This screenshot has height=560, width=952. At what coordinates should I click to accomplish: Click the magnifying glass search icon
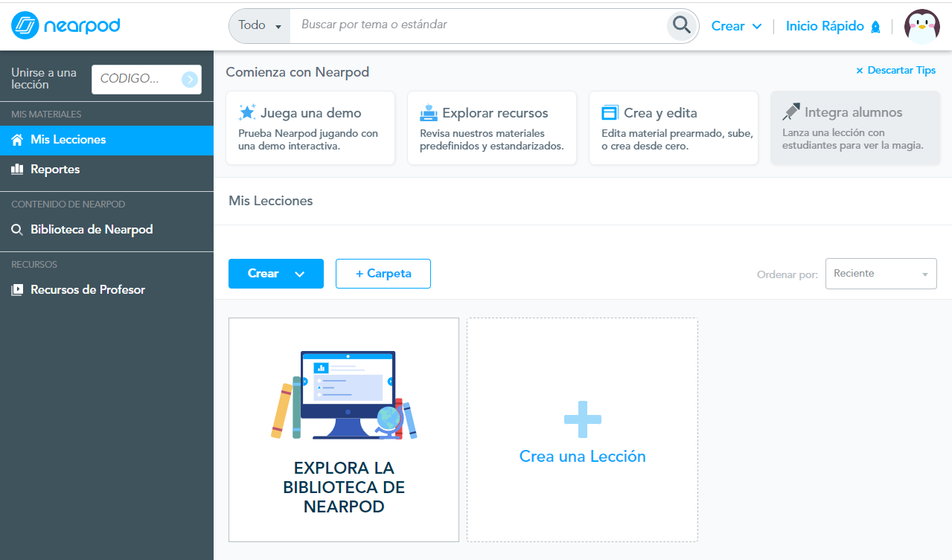[x=681, y=26]
